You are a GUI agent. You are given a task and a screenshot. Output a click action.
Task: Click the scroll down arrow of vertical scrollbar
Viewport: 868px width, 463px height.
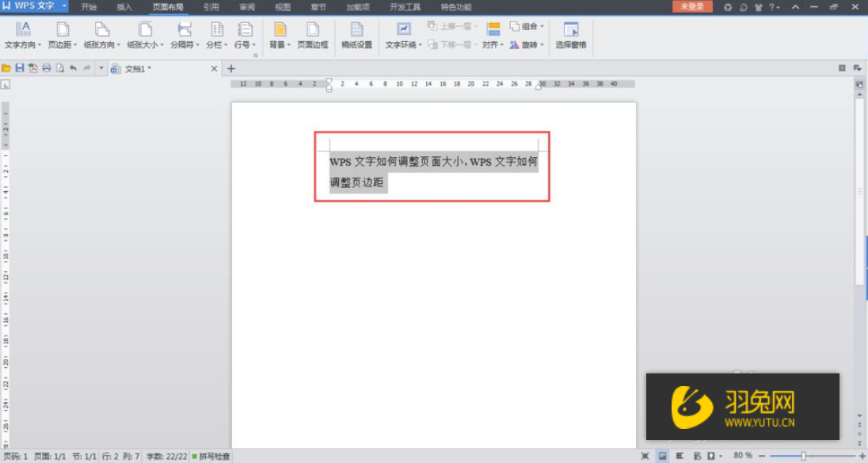tap(860, 415)
